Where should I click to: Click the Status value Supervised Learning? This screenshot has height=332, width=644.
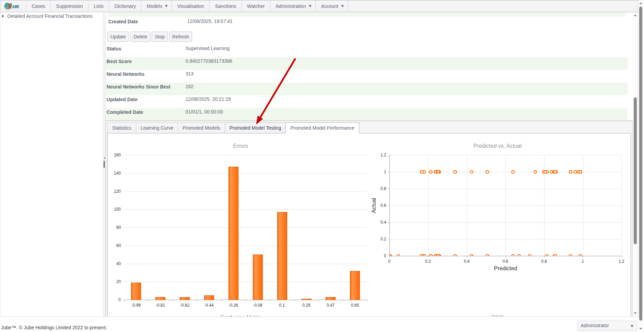208,48
